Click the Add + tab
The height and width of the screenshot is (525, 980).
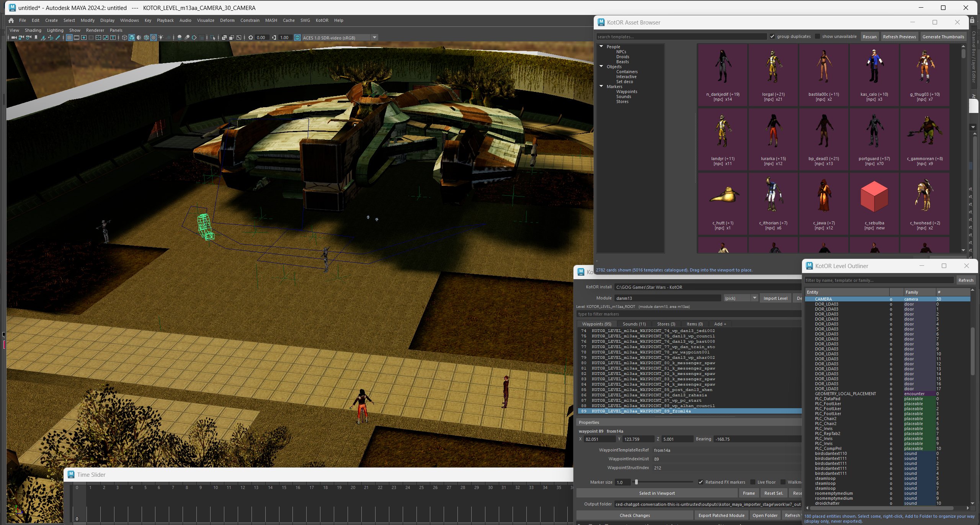tap(720, 324)
